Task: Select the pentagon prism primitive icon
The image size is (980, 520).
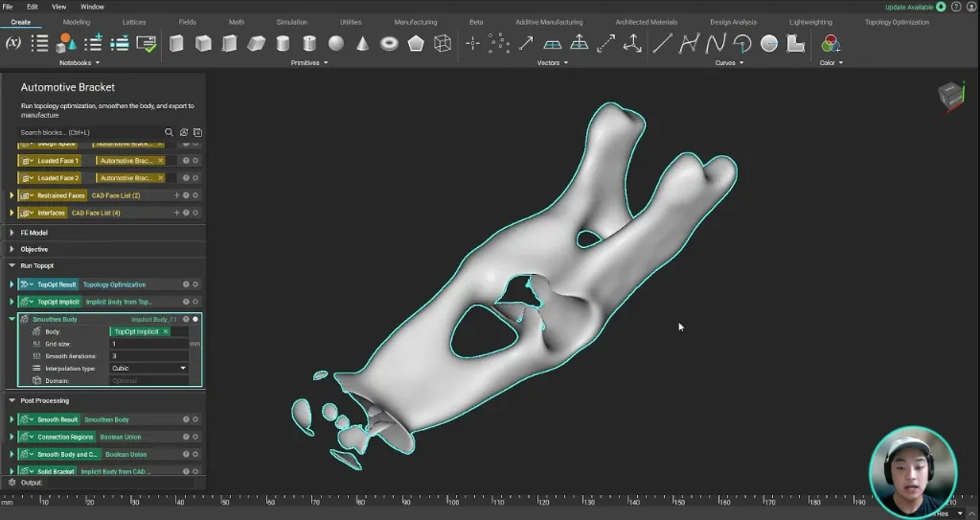Action: coord(416,43)
